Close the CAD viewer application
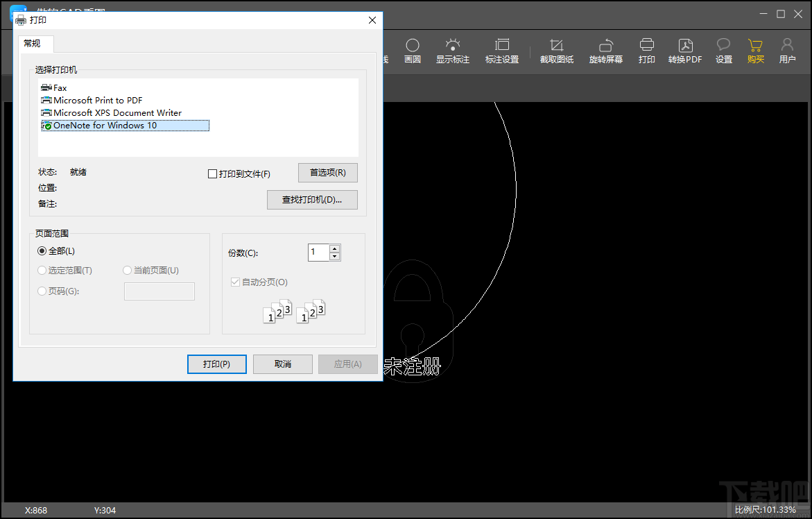This screenshot has height=519, width=812. [x=798, y=14]
